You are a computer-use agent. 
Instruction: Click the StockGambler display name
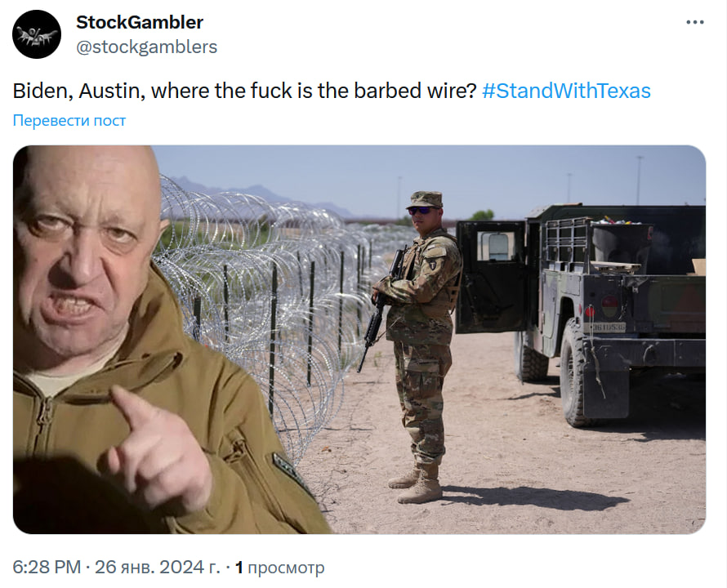[x=140, y=22]
